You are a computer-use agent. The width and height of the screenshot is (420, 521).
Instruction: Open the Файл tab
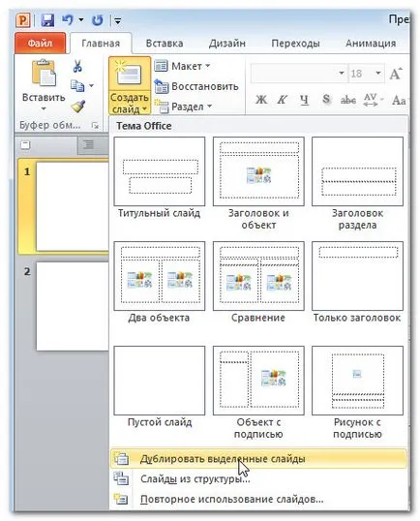tap(40, 44)
